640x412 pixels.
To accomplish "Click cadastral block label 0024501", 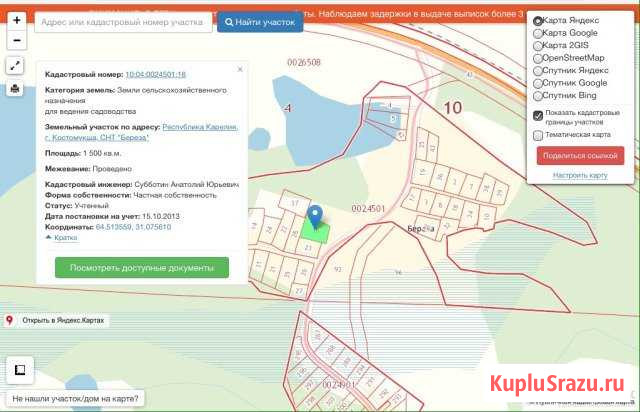I will (369, 209).
